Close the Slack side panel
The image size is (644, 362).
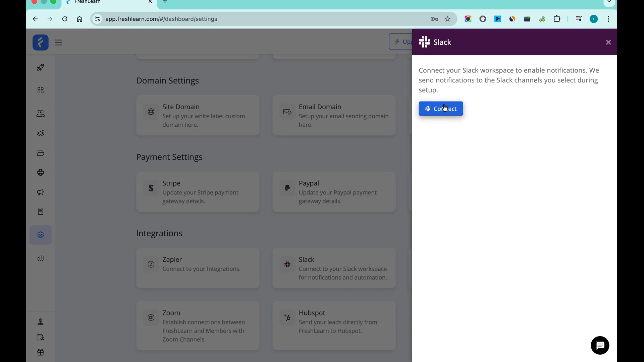(x=608, y=42)
